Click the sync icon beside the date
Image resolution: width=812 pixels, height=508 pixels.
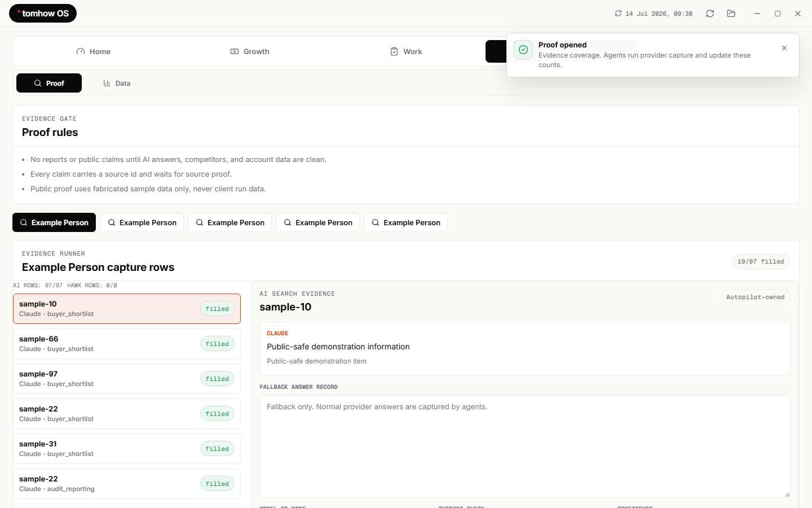[618, 14]
